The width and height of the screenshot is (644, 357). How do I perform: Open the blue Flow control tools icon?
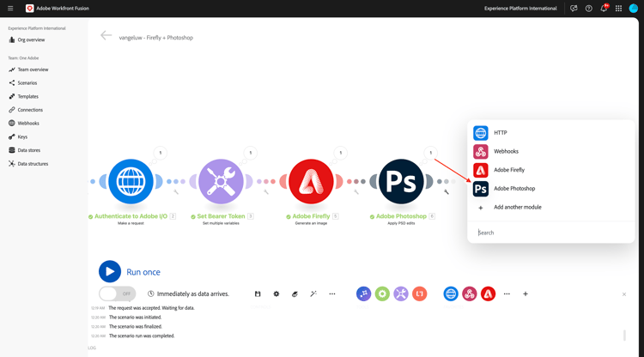point(363,293)
